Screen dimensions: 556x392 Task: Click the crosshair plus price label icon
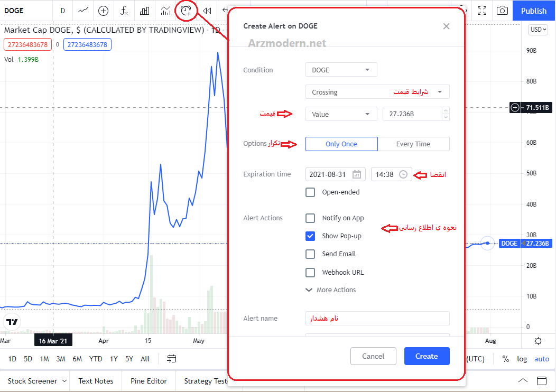515,107
